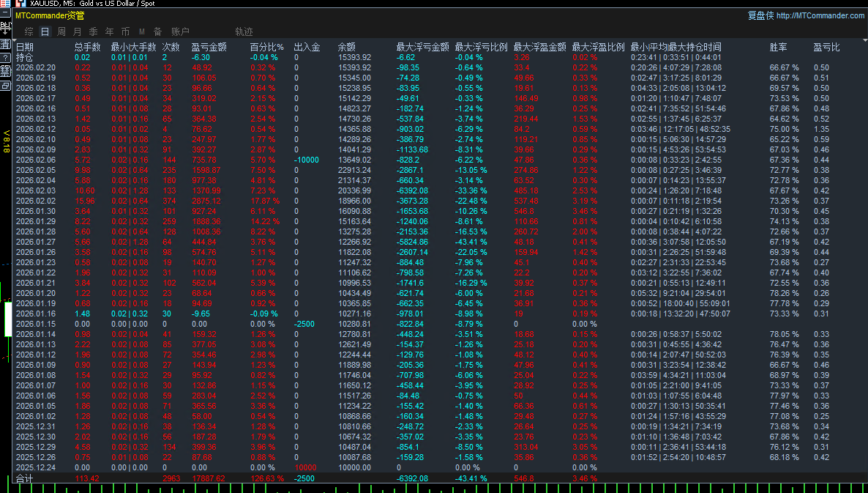Click the 清 clear button in left strip
The width and height of the screenshot is (868, 493).
point(5,44)
